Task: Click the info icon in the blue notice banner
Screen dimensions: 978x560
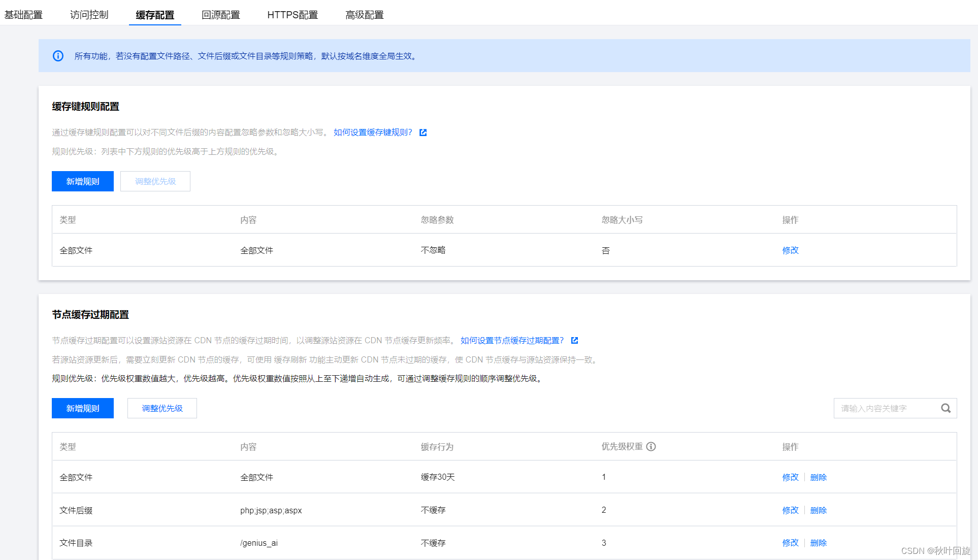Action: (58, 56)
